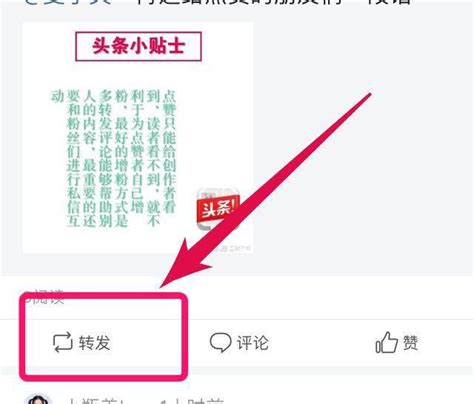
Task: Tap the 赞 text label
Action: pos(410,343)
